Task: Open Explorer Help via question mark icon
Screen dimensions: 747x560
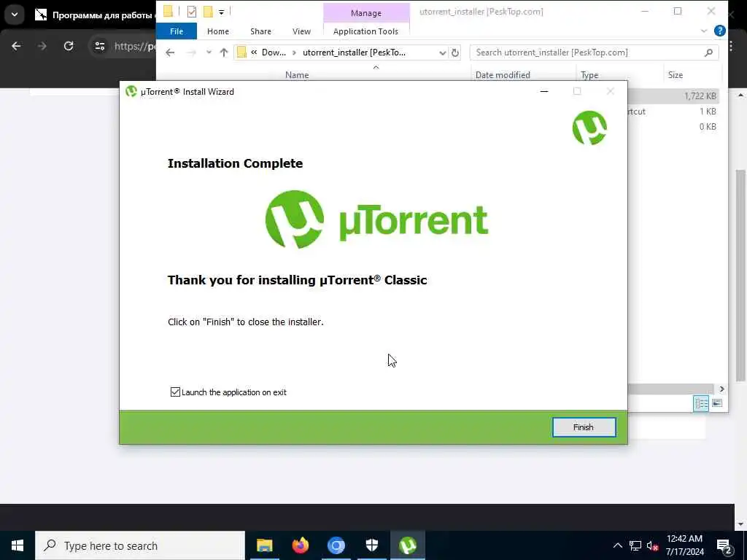Action: [720, 31]
